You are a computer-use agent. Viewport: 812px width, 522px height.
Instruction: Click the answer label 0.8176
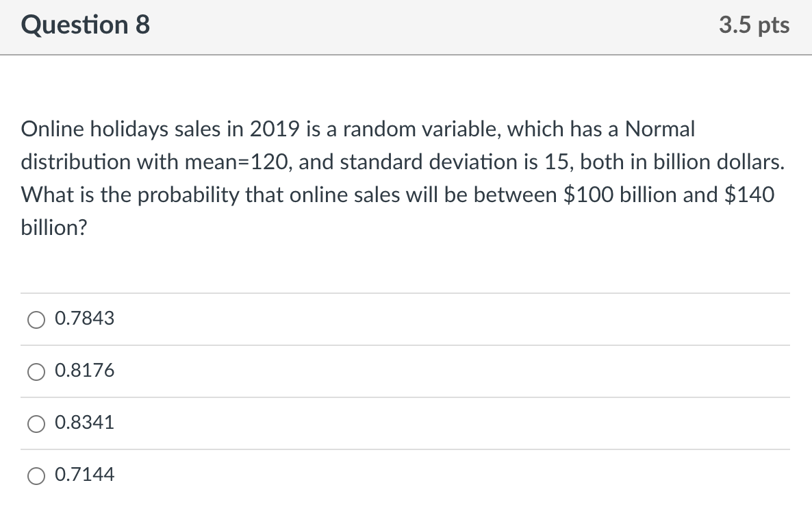(84, 371)
